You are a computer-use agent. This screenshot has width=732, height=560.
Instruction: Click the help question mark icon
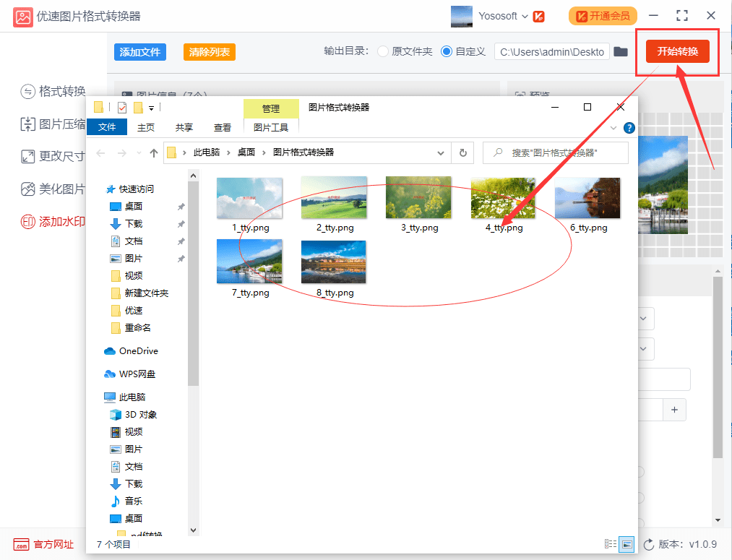point(629,128)
